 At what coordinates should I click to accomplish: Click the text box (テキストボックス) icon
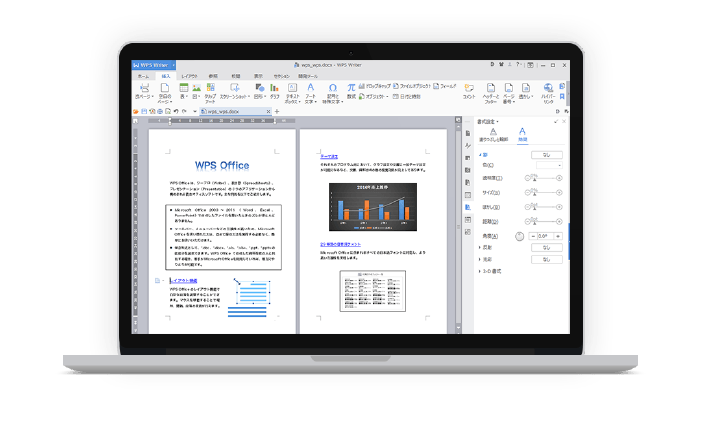(292, 88)
